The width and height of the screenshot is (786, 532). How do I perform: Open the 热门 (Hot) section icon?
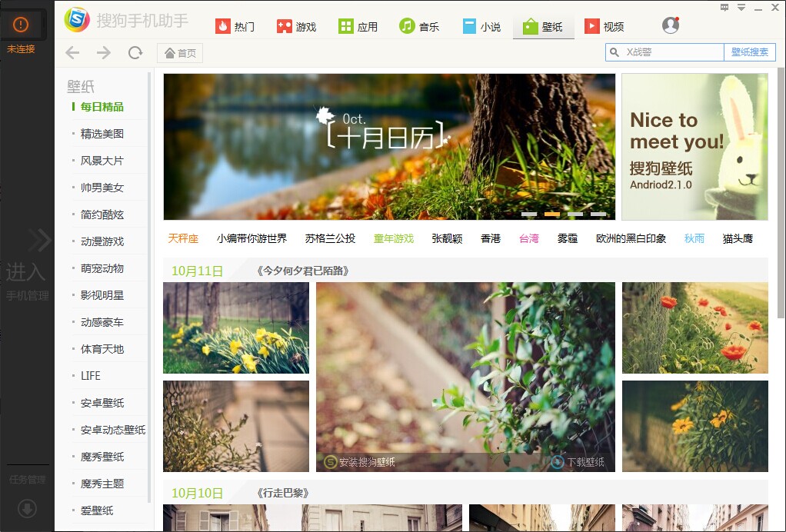tap(221, 24)
